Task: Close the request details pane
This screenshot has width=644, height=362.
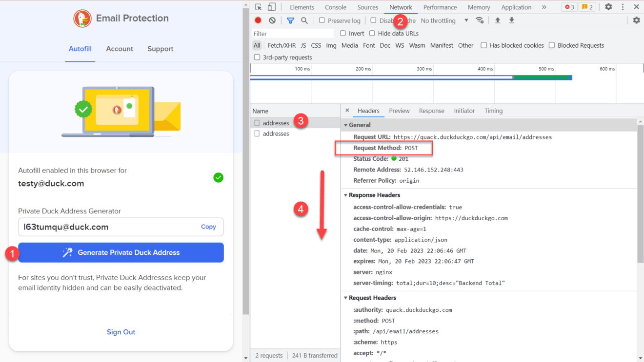Action: tap(347, 111)
